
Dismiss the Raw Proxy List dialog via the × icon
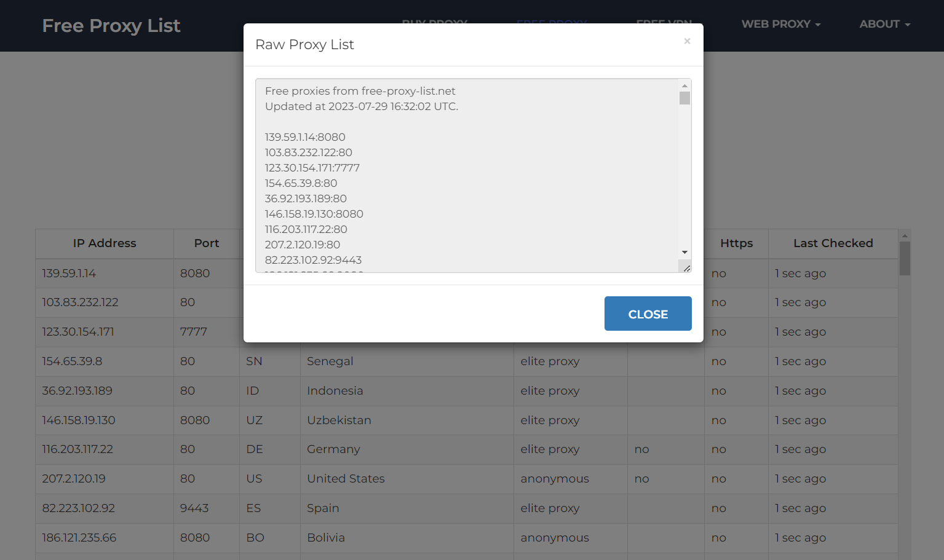(687, 41)
